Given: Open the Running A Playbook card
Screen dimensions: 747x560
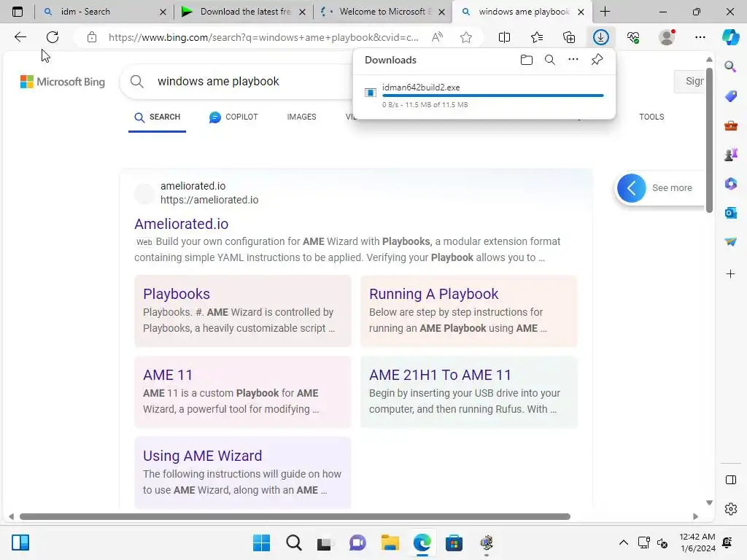Looking at the screenshot, I should pos(433,294).
